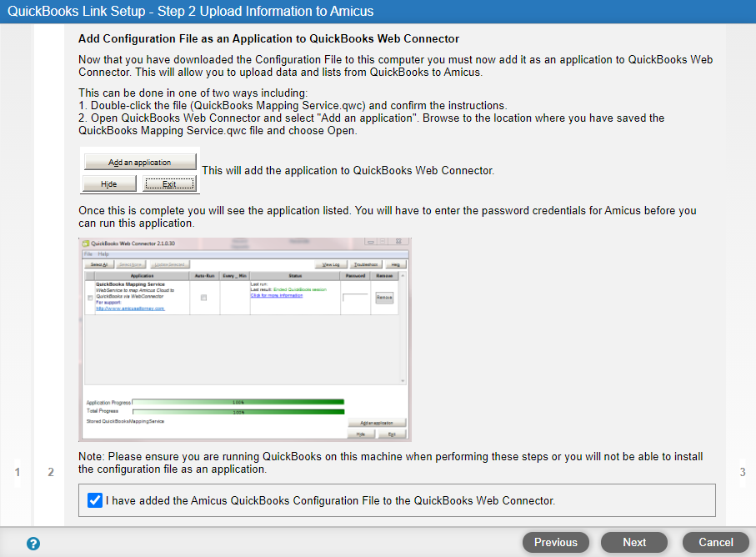
Task: Click the QuickBooks Web Connector screenshot image
Action: (245, 339)
